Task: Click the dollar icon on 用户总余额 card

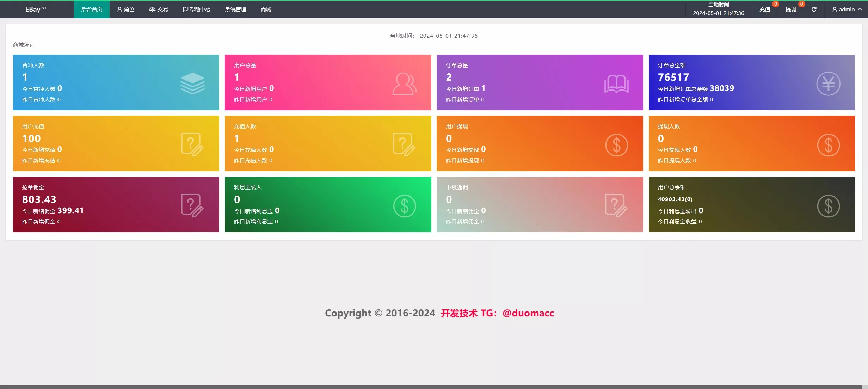Action: click(828, 206)
